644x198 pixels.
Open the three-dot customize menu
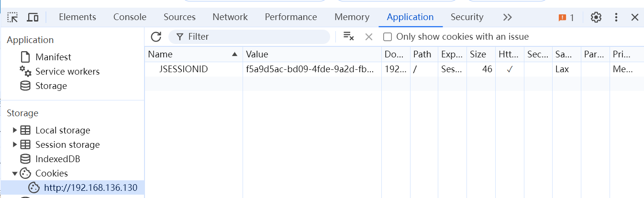pos(616,17)
